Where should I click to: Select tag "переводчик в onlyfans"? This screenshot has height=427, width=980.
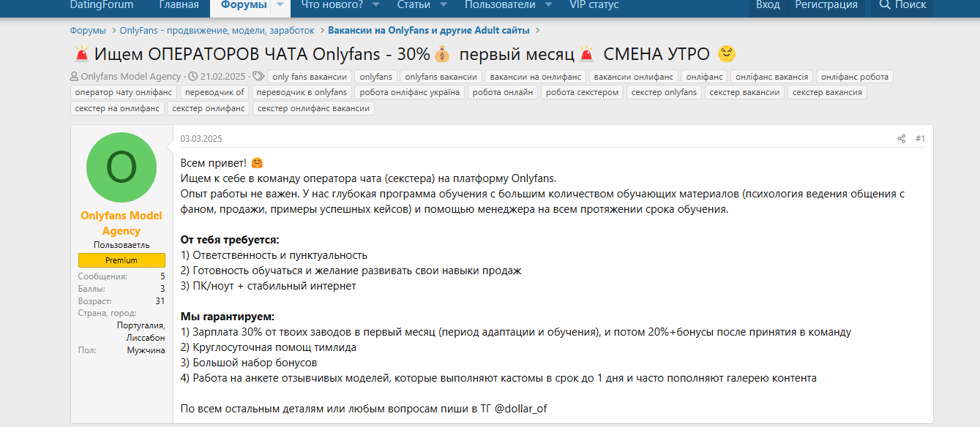302,92
